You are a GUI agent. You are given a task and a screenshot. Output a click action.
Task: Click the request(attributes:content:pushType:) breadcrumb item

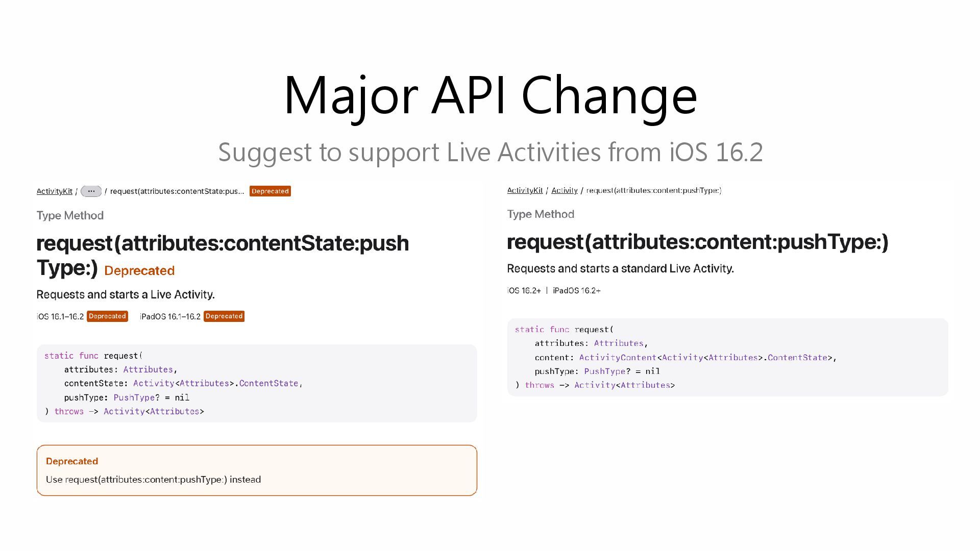click(654, 190)
